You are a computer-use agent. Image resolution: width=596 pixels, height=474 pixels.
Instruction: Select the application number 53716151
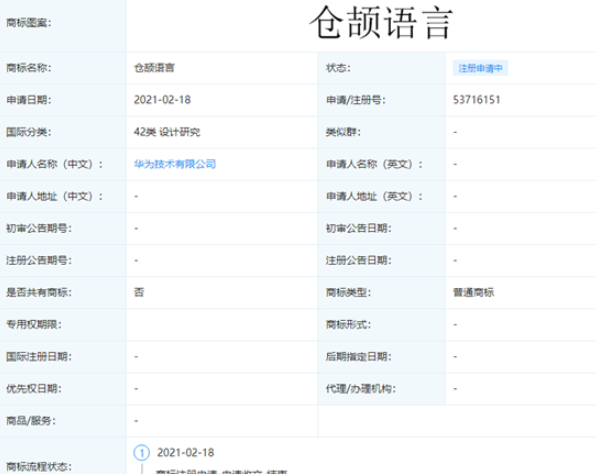476,100
